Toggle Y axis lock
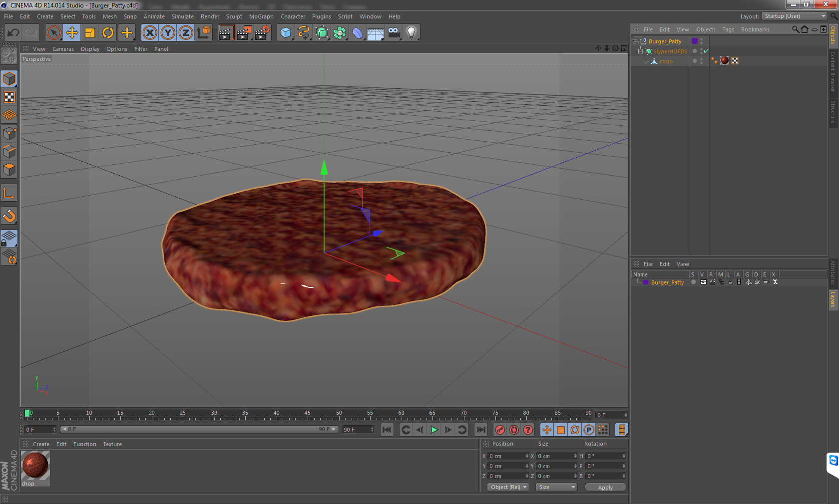The height and width of the screenshot is (504, 839). point(168,33)
